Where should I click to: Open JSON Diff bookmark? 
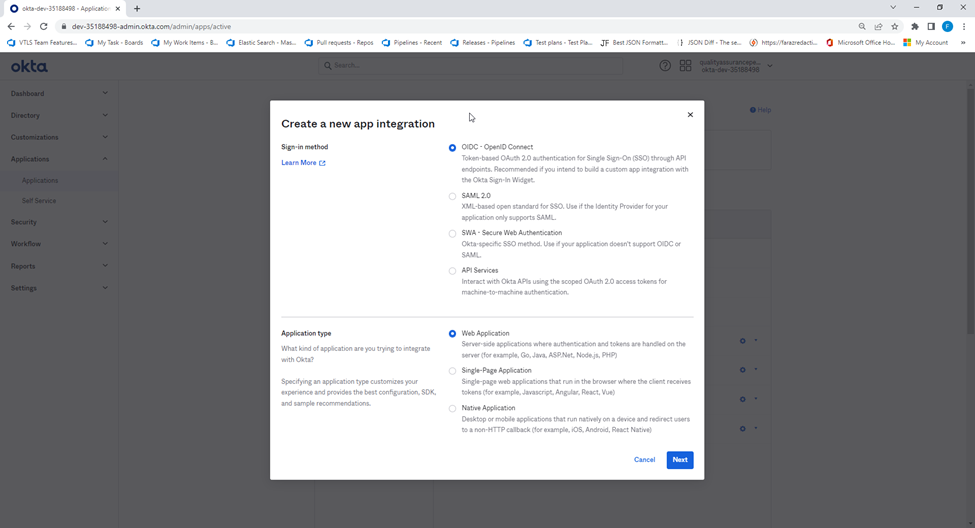708,43
